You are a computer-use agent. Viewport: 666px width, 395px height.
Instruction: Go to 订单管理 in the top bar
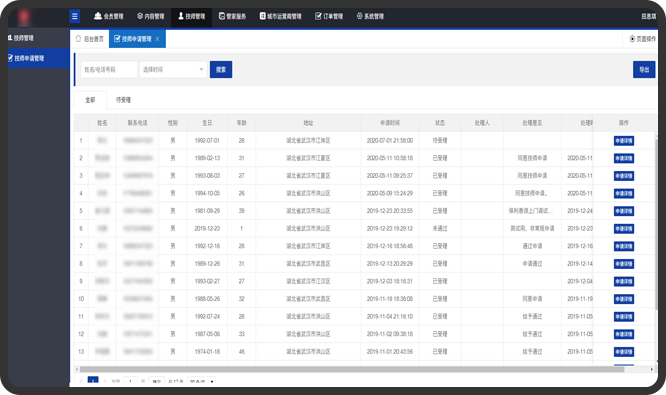point(329,16)
